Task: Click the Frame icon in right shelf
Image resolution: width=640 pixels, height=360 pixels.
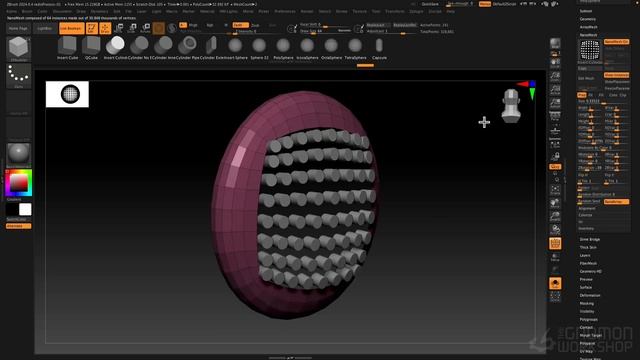Action: 555,189
